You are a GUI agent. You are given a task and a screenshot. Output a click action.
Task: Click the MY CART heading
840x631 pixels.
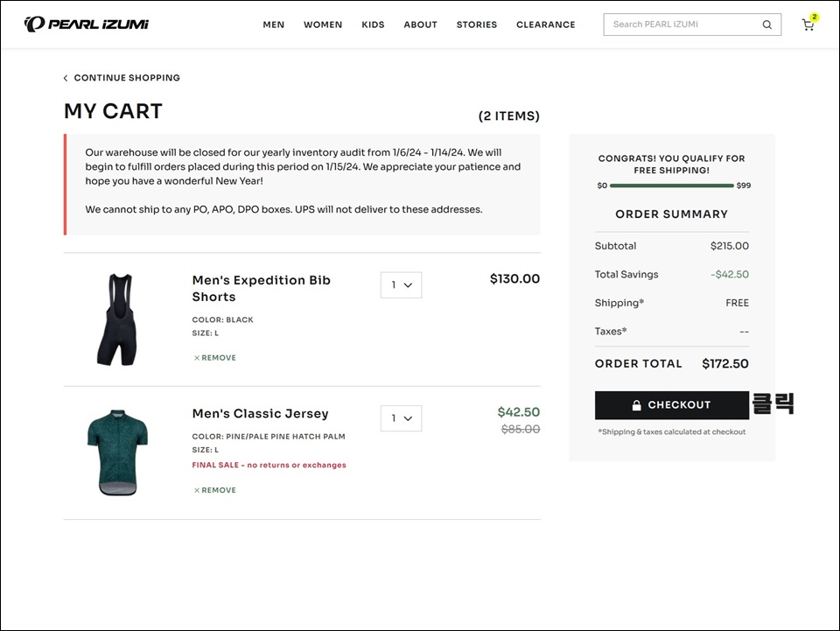(113, 111)
